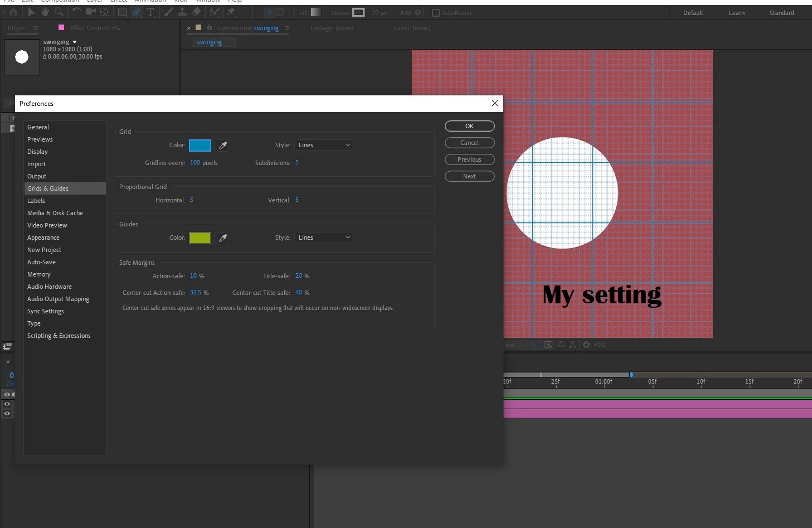Click the Next button in Preferences
812x528 pixels.
pos(470,176)
